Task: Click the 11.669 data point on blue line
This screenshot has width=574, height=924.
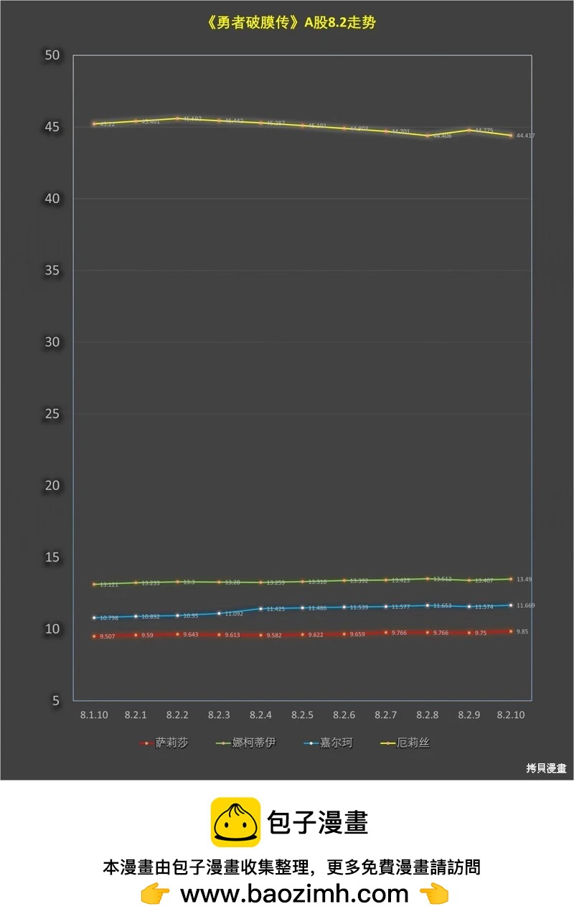Action: (x=511, y=605)
